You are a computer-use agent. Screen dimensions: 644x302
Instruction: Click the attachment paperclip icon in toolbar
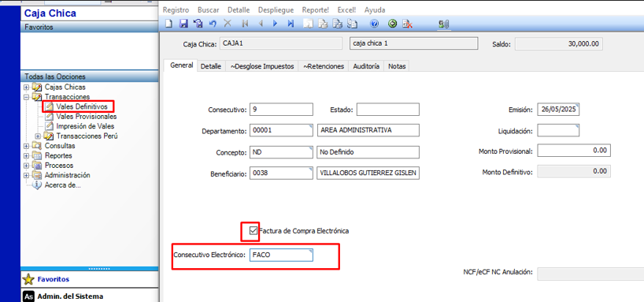point(443,24)
